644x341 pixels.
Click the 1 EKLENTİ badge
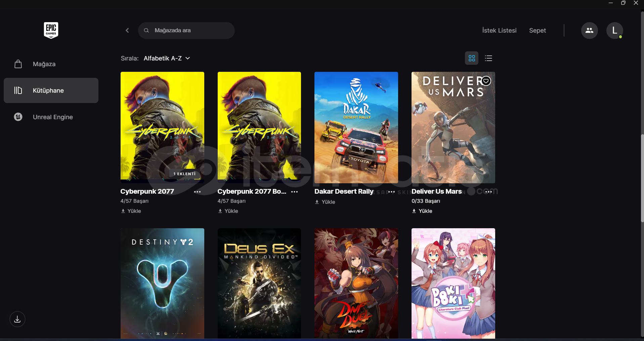click(184, 174)
